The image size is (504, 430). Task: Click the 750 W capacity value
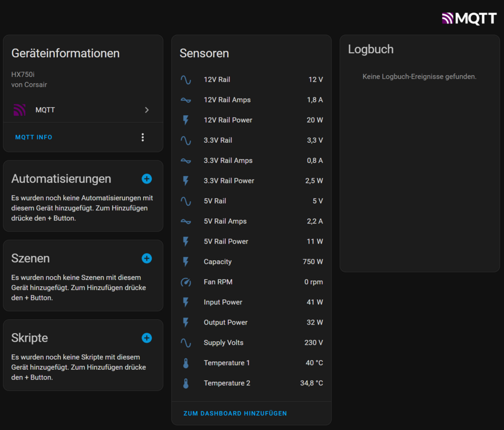(x=313, y=261)
